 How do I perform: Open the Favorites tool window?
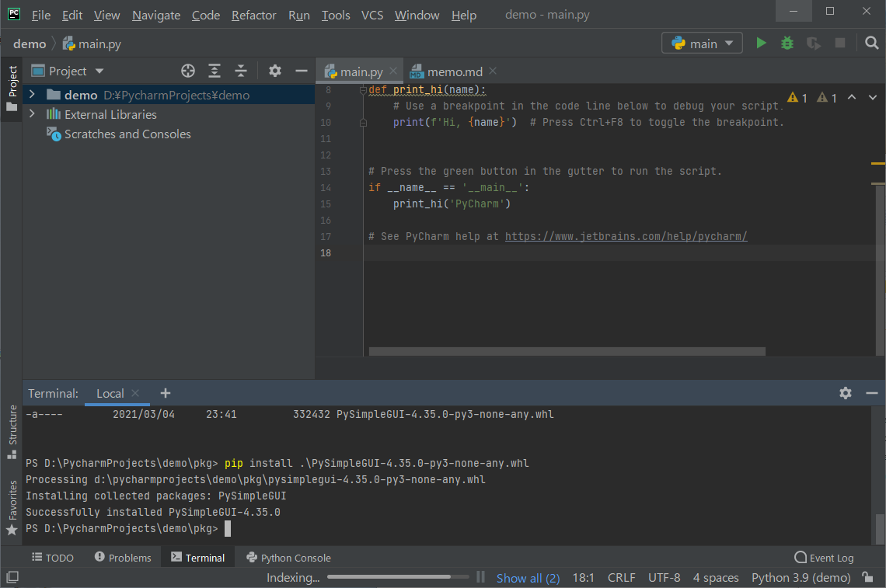click(x=12, y=507)
